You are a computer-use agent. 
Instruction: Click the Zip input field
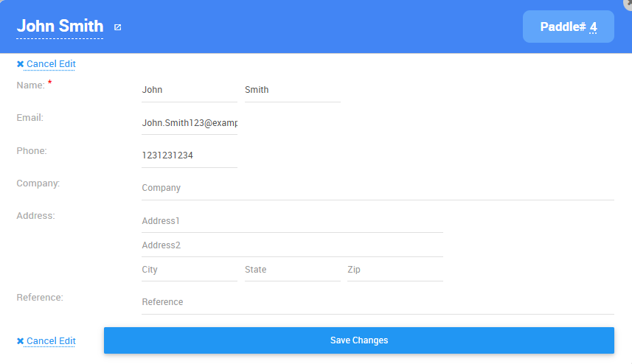coord(395,270)
